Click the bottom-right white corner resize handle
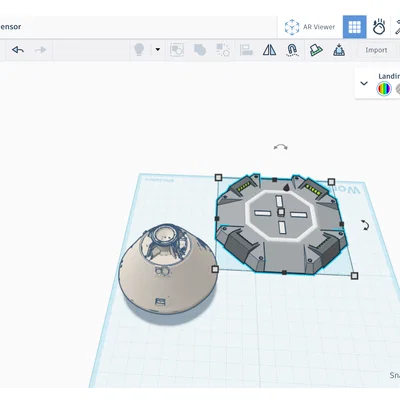Viewport: 400px width, 400px height. pos(355,276)
